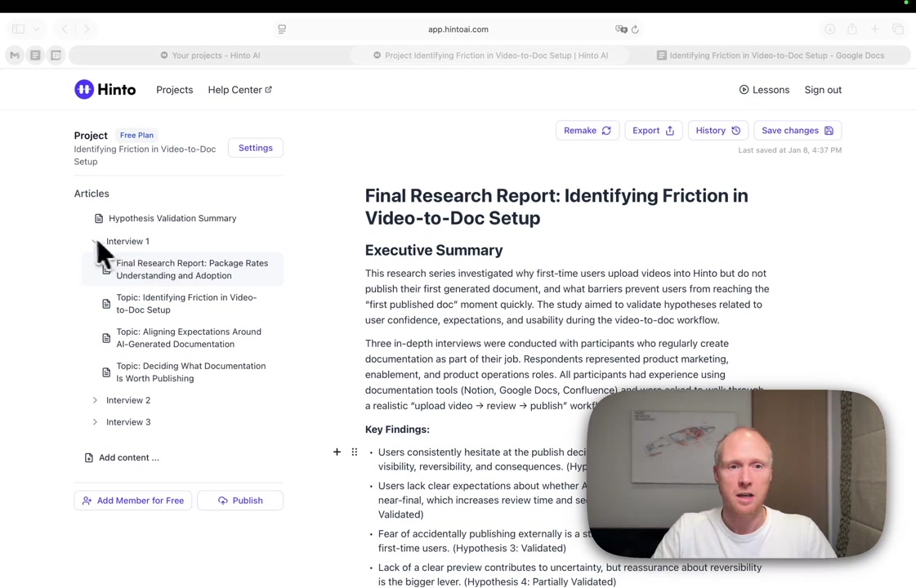Open the Projects menu item
This screenshot has width=916, height=588.
click(174, 90)
